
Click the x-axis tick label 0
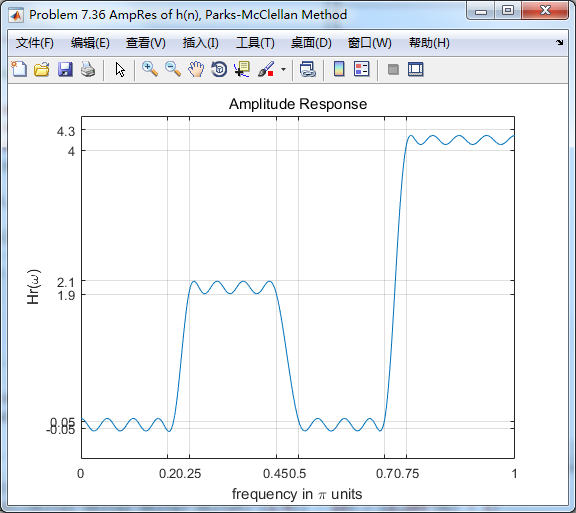pos(80,474)
